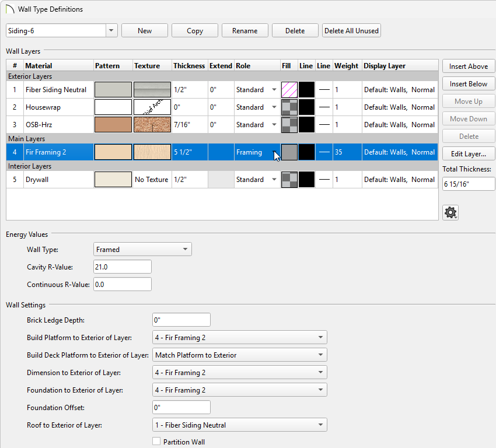
Task: Open pattern color for Fiber Siding Neutral
Action: [113, 90]
